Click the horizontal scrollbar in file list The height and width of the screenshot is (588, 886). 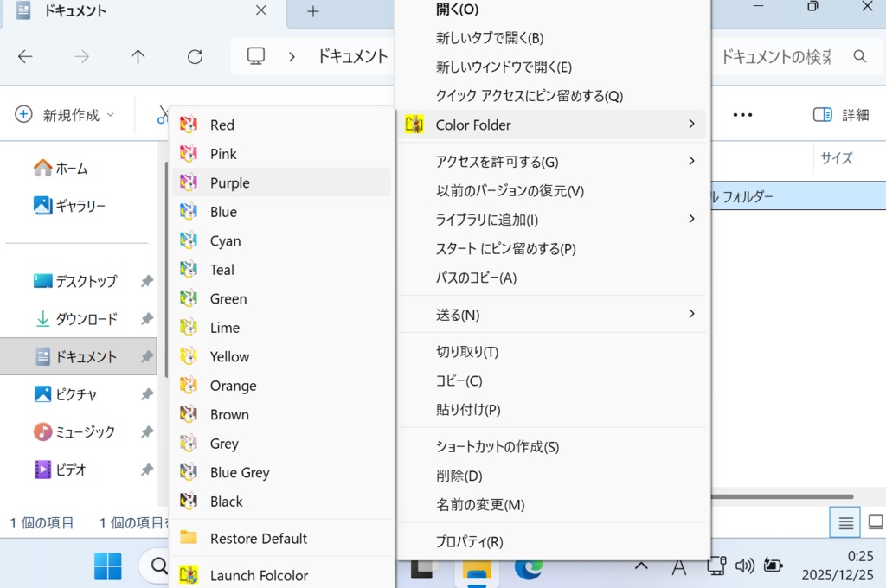tap(782, 496)
